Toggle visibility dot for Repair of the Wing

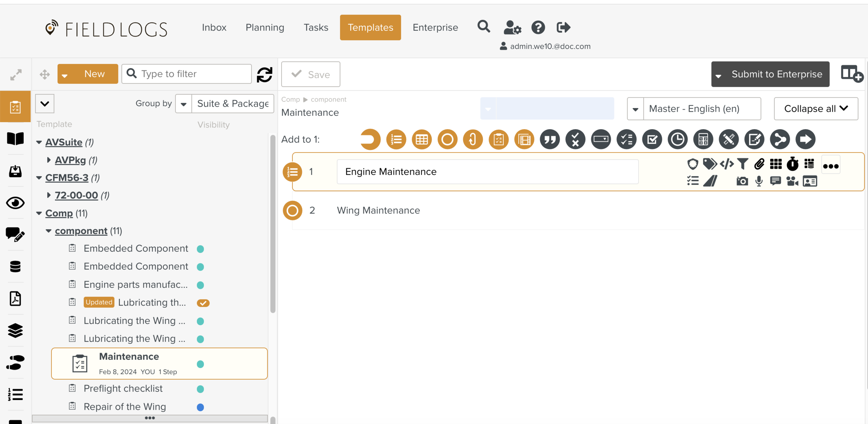(x=200, y=407)
